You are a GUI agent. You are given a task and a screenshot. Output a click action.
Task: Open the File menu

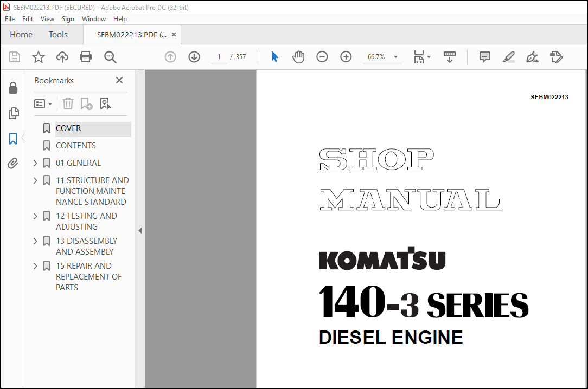click(10, 19)
